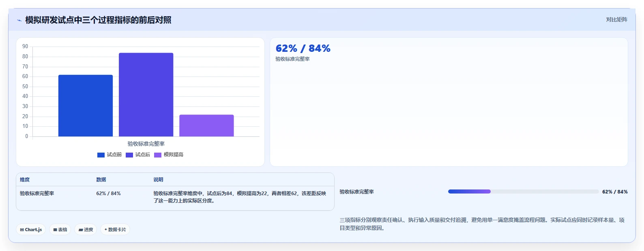Toggle the 模拟提高 legend item
644x251 pixels.
point(169,155)
